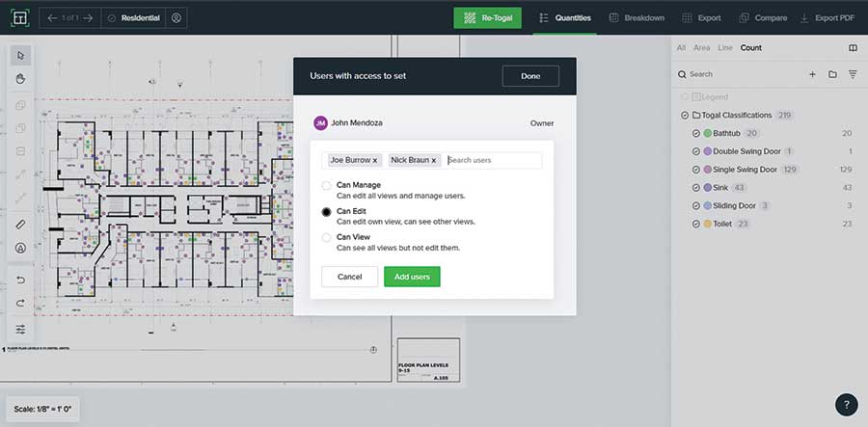Image resolution: width=868 pixels, height=427 pixels.
Task: Click the Search users input field
Action: click(x=493, y=160)
